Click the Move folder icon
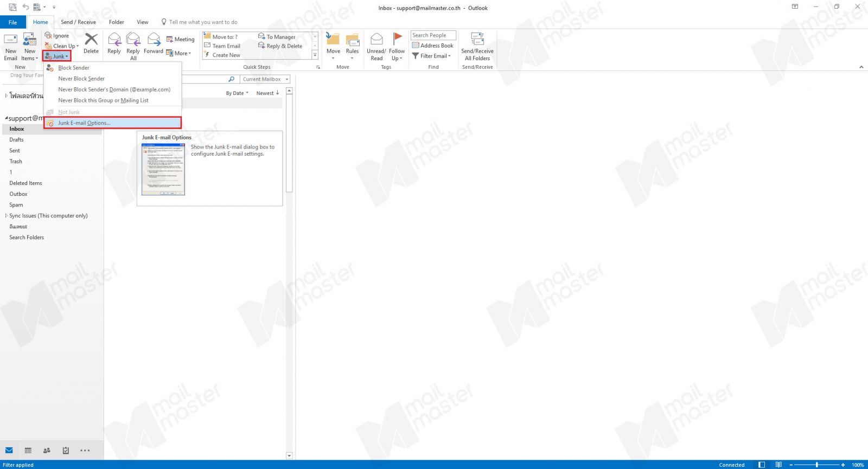868x469 pixels. (333, 39)
